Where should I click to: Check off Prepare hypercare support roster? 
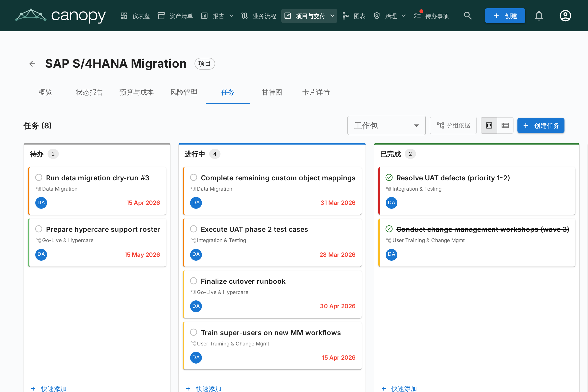point(38,229)
